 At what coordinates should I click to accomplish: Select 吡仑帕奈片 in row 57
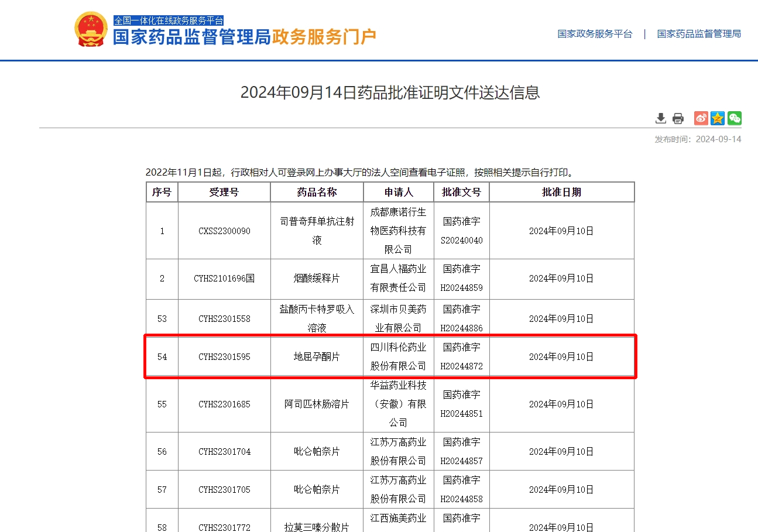(x=317, y=490)
